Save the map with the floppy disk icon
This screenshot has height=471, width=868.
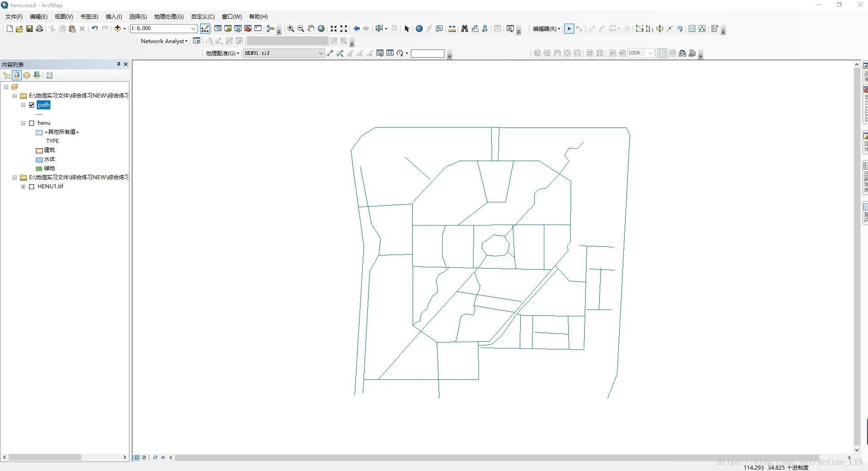29,29
